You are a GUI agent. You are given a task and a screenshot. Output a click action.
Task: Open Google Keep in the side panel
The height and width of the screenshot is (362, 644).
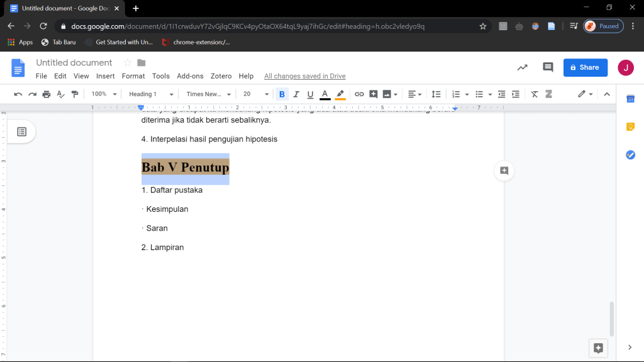point(630,126)
